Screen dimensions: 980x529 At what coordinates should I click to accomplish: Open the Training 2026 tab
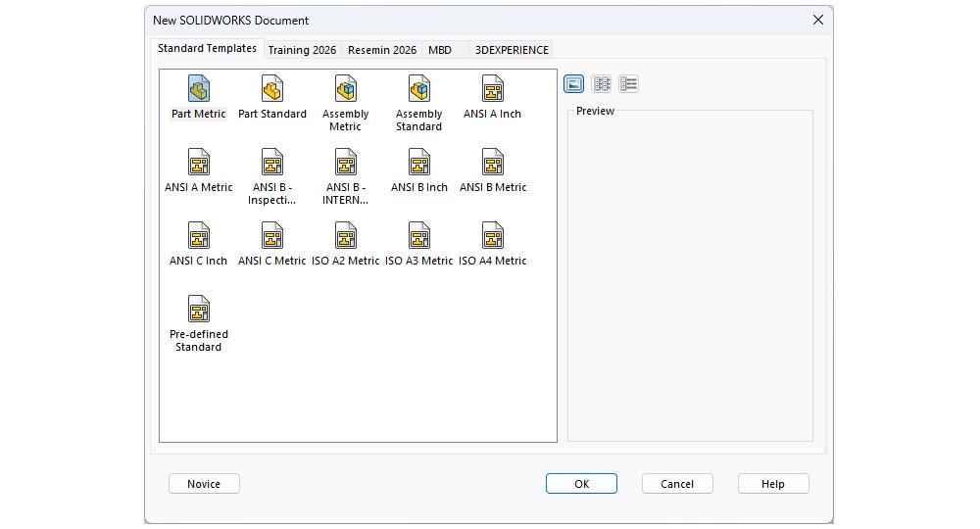click(x=302, y=50)
